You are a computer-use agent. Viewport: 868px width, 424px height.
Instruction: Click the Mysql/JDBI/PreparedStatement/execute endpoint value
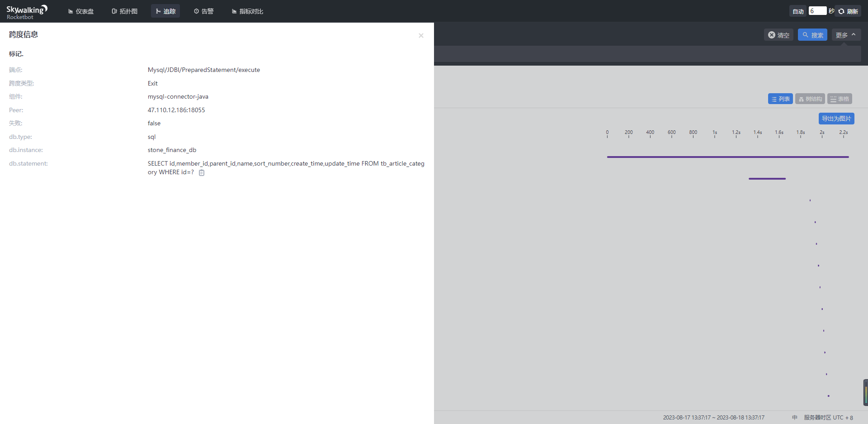204,70
